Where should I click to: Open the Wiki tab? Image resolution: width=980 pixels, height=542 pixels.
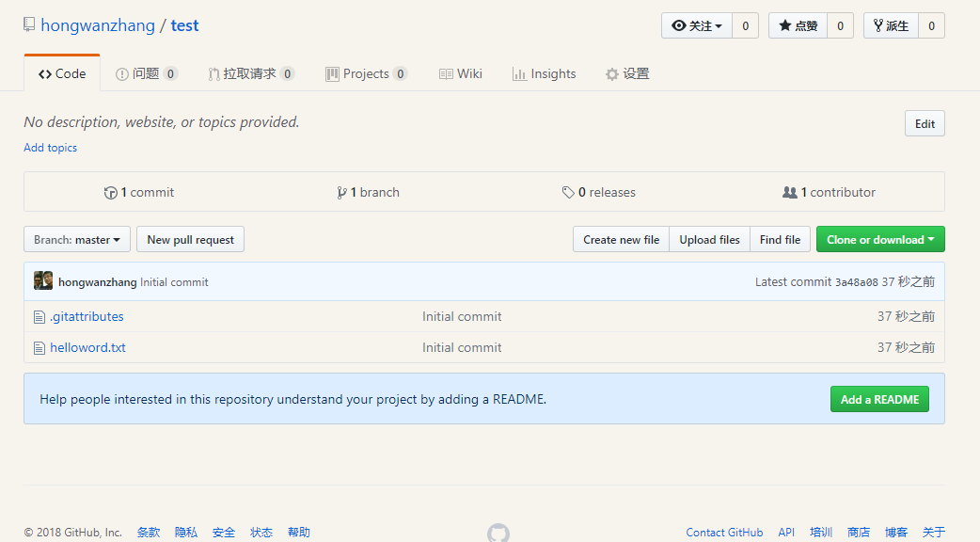pos(461,74)
